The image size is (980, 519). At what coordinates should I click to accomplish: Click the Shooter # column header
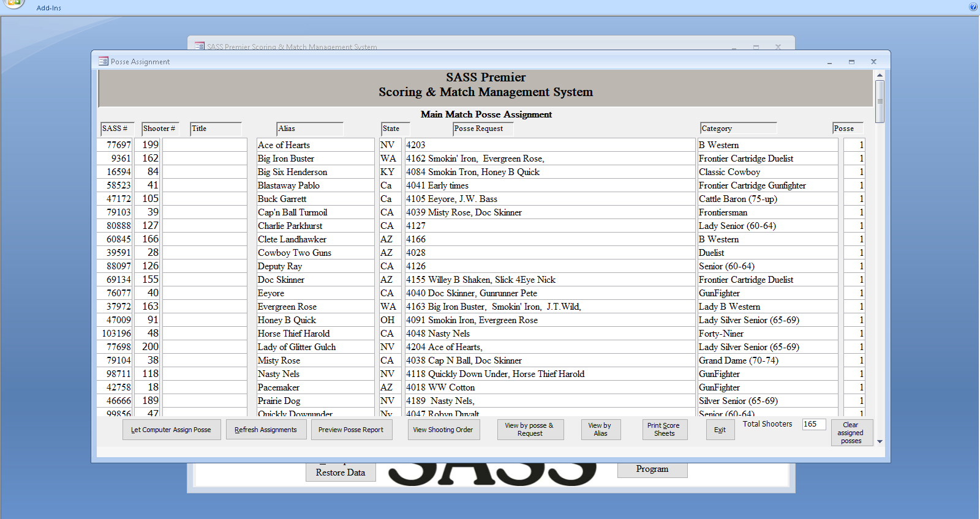tap(160, 129)
